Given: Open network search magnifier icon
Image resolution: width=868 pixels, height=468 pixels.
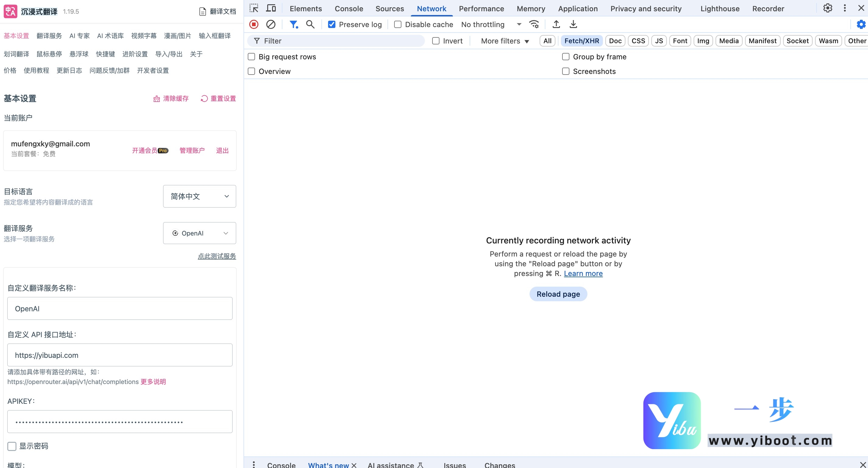Looking at the screenshot, I should pyautogui.click(x=310, y=24).
